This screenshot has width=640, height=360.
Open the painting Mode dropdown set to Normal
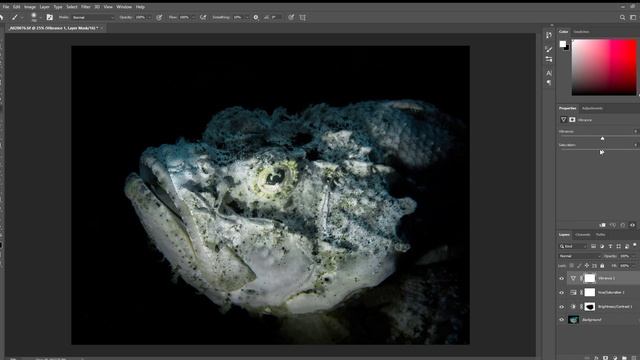[93, 18]
